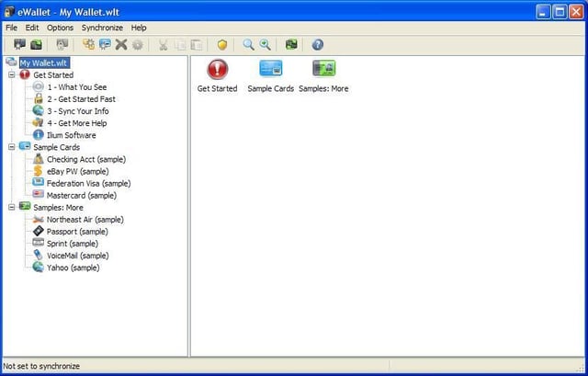
Task: Click the paste toolbar icon
Action: 197,45
